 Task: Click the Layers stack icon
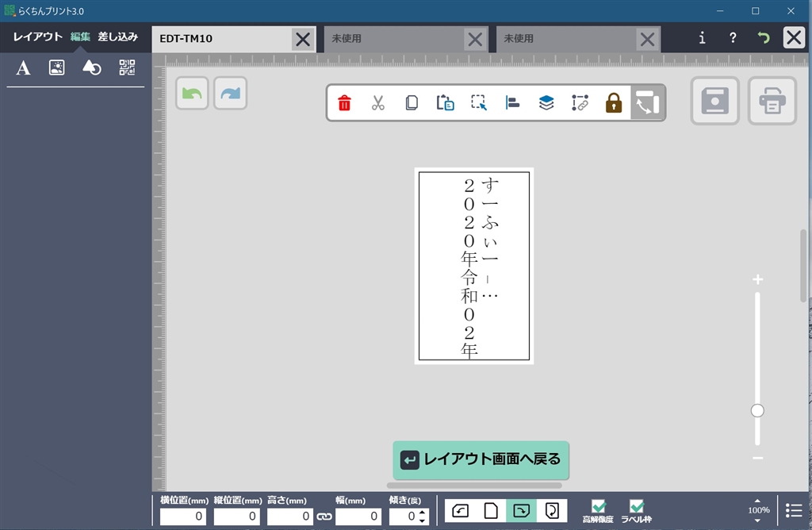coord(546,102)
